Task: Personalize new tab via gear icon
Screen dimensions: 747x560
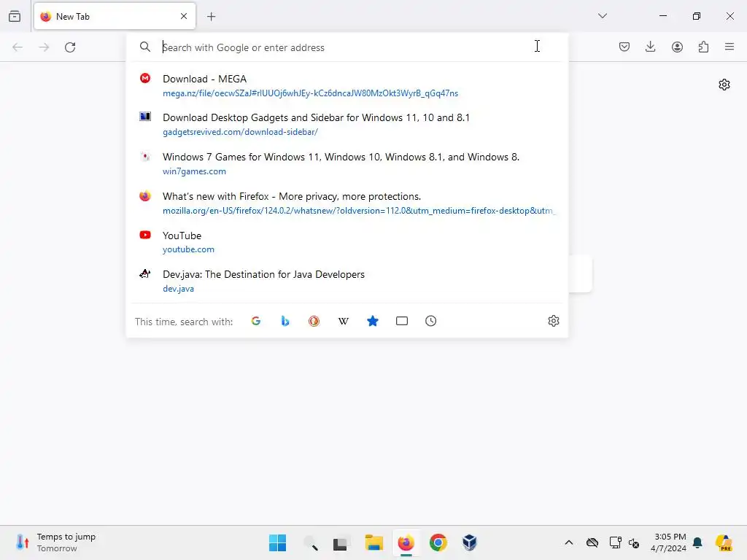Action: tap(724, 85)
